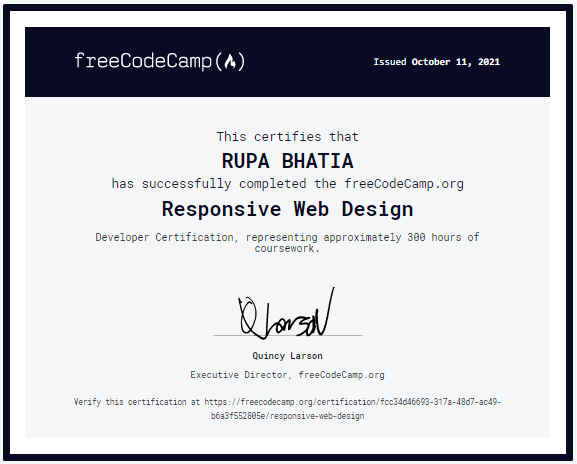577x464 pixels.
Task: Click the word coursework
Action: tap(285, 248)
